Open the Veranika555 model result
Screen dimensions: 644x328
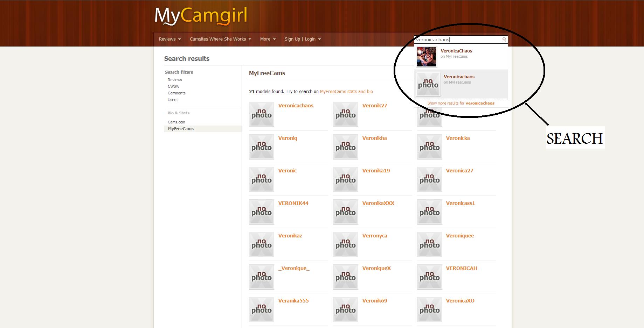(293, 301)
